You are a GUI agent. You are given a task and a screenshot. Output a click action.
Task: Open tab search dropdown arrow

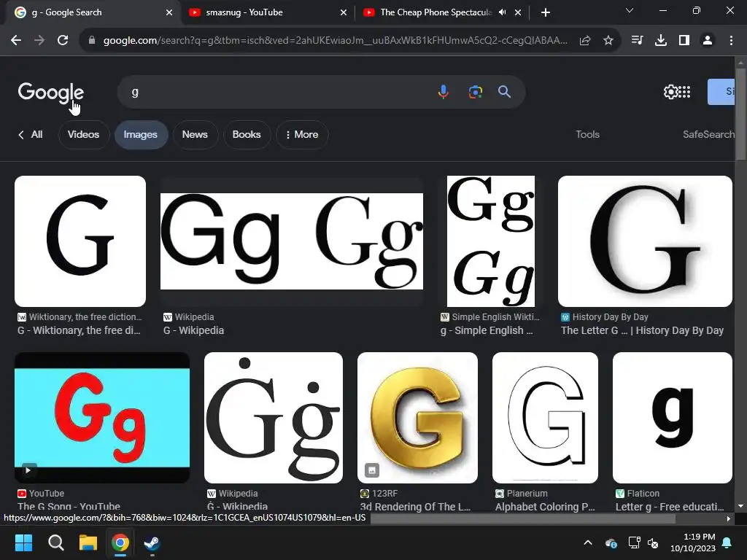click(x=630, y=10)
